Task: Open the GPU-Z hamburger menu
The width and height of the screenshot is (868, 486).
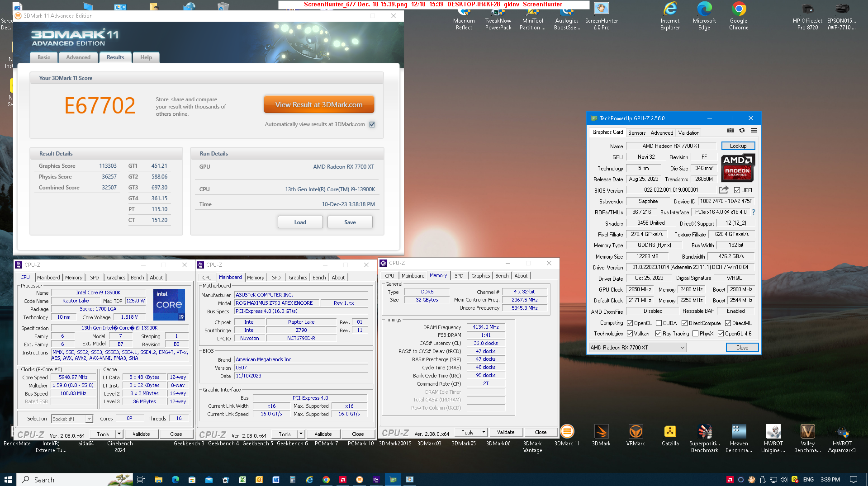Action: click(754, 131)
